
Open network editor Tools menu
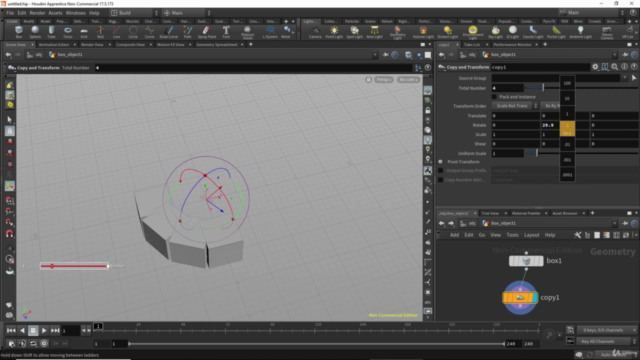pos(512,235)
